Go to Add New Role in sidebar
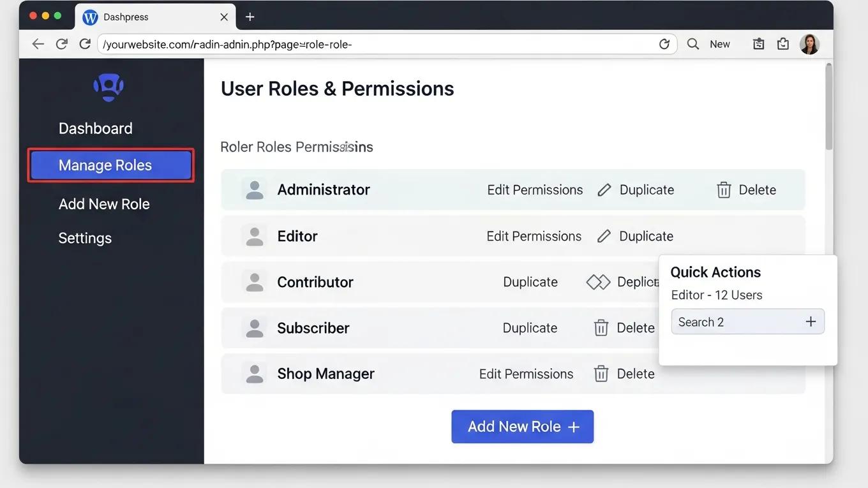The height and width of the screenshot is (488, 868). coord(104,204)
